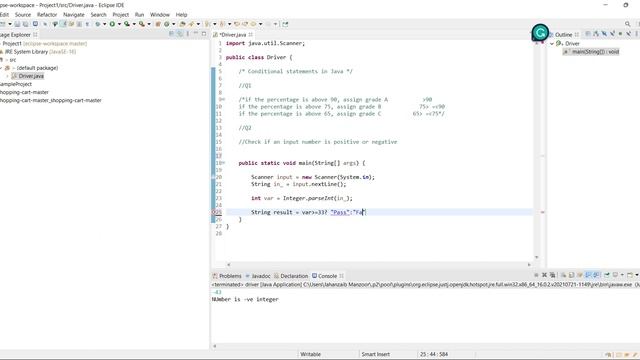Open the Source menu
Viewport: 640px width, 360px height.
[23, 14]
